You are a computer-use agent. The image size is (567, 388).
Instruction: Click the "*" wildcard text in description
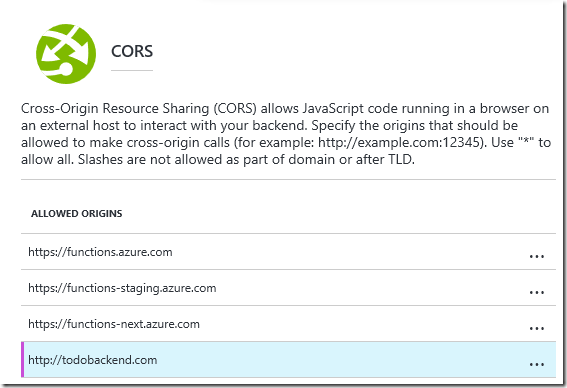click(x=526, y=141)
